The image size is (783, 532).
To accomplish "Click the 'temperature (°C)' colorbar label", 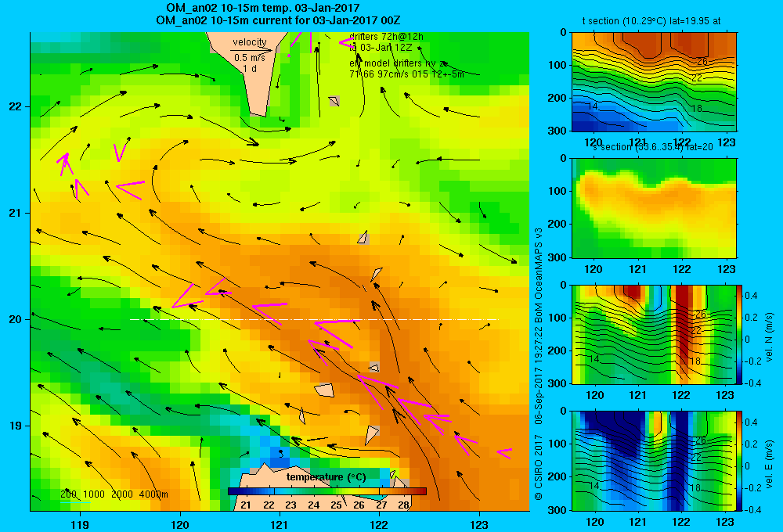I will [x=326, y=477].
